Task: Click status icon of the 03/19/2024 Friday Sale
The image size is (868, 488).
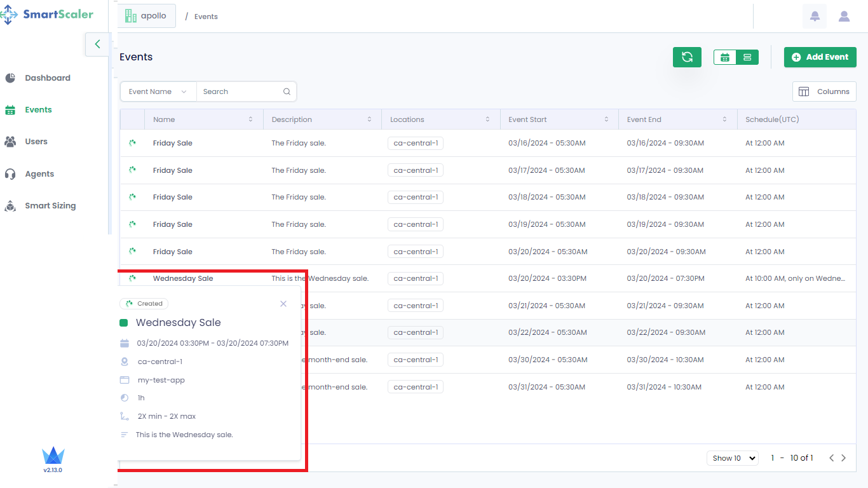Action: click(x=132, y=224)
